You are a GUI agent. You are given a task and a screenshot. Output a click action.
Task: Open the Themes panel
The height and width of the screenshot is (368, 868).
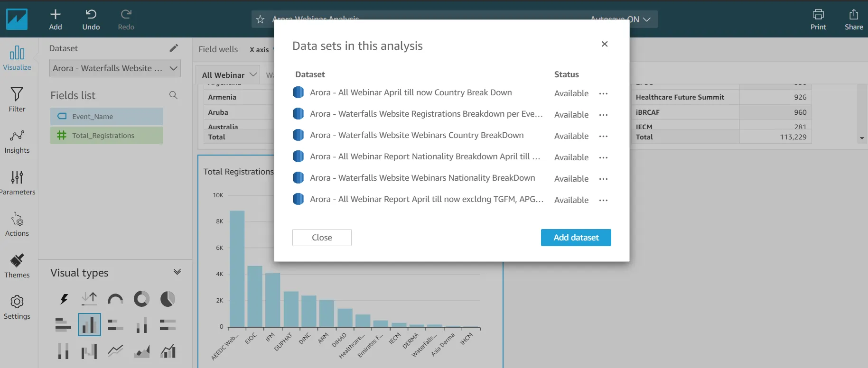pos(17,266)
